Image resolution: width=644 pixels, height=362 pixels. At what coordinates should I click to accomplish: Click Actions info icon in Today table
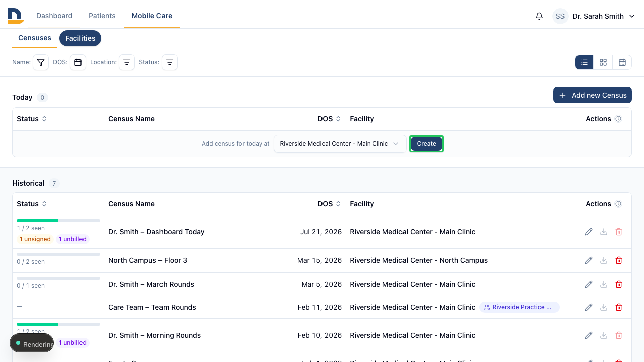click(618, 119)
